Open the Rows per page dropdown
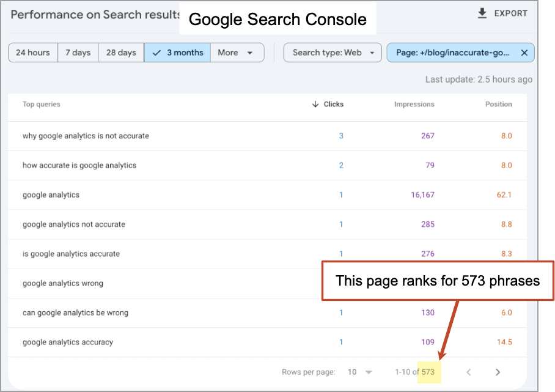The height and width of the screenshot is (392, 555). click(359, 372)
